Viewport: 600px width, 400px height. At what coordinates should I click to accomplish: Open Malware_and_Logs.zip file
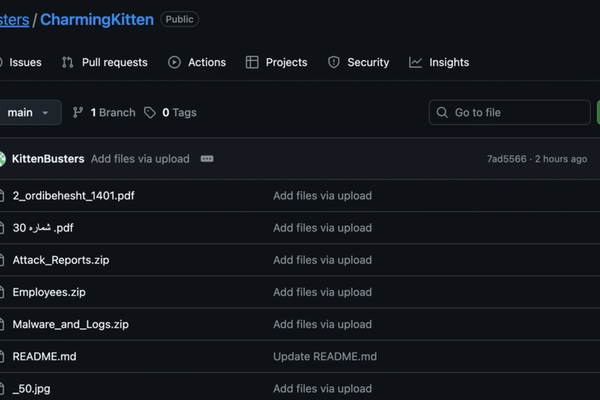click(x=70, y=324)
